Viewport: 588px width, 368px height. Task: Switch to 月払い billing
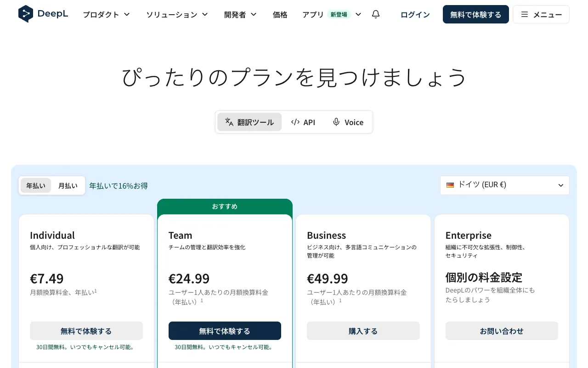68,186
